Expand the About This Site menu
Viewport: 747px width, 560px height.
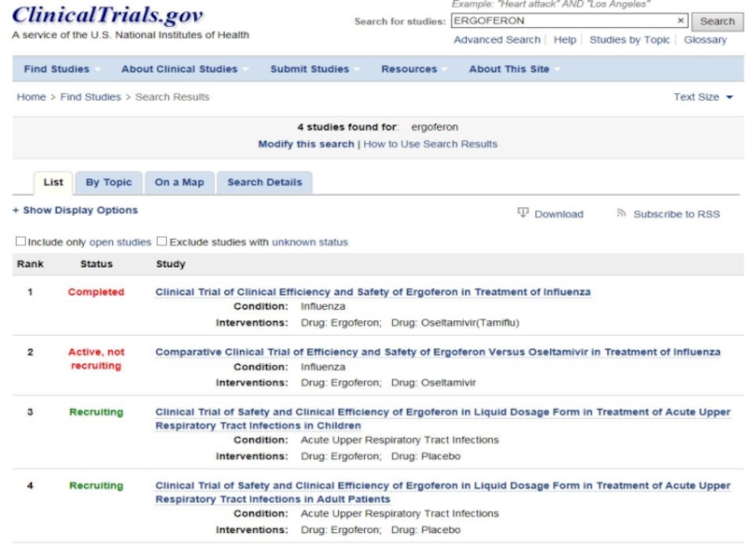(x=514, y=69)
